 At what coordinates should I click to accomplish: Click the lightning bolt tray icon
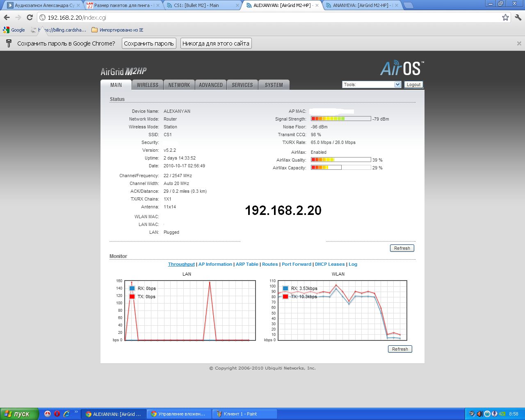coord(495,414)
